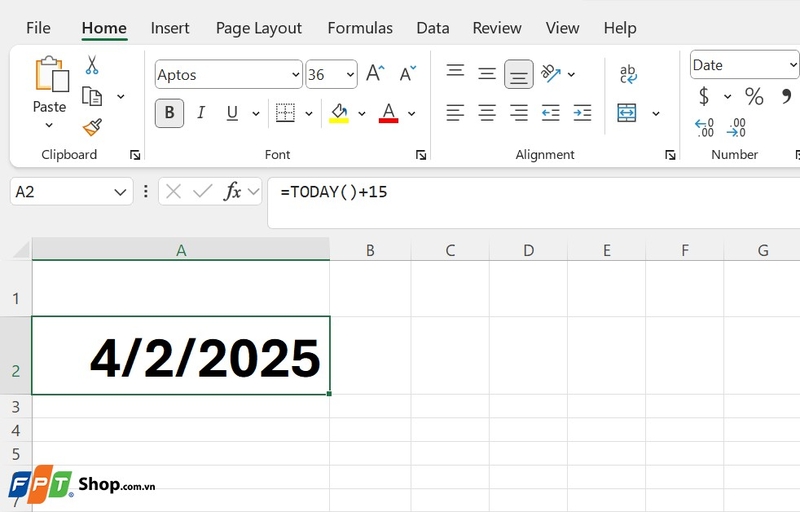The image size is (800, 512).
Task: Apply borders using the Borders icon
Action: (285, 113)
